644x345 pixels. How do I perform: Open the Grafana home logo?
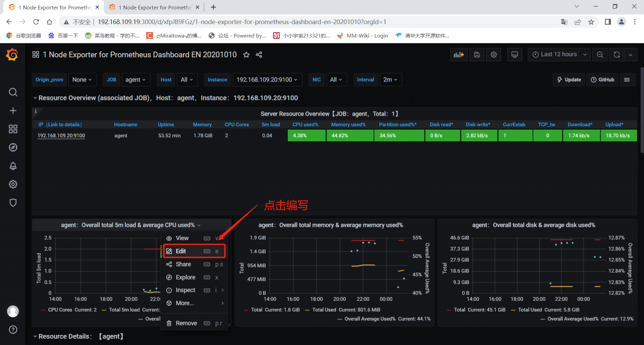tap(13, 55)
